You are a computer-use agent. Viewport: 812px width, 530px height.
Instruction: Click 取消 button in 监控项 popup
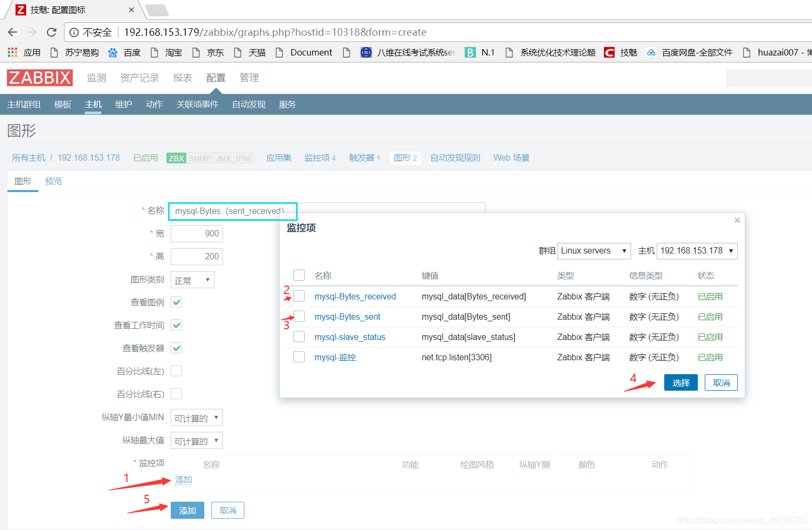721,383
